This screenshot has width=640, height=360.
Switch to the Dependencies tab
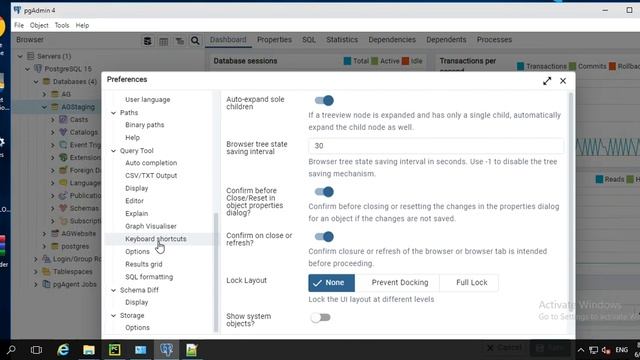(392, 40)
